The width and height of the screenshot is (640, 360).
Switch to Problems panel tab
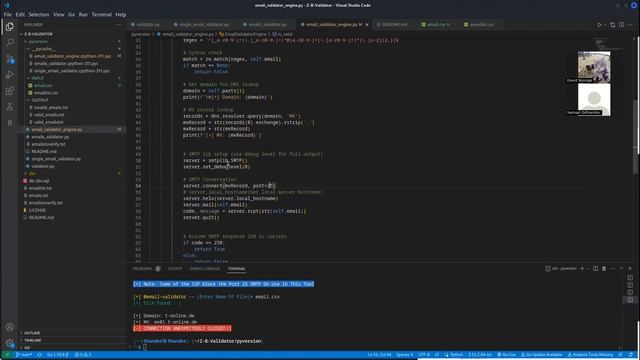click(x=142, y=269)
